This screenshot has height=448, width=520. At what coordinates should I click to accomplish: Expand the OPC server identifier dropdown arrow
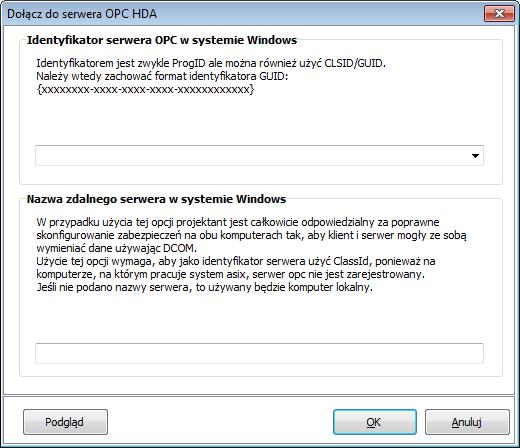(x=475, y=156)
